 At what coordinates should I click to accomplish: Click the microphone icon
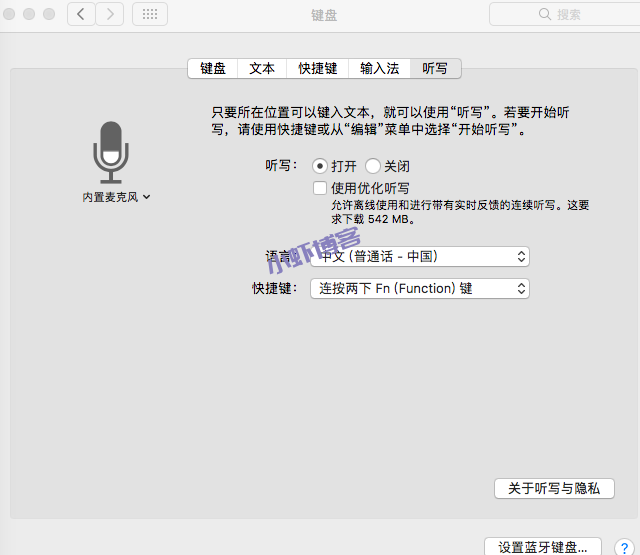(x=111, y=152)
